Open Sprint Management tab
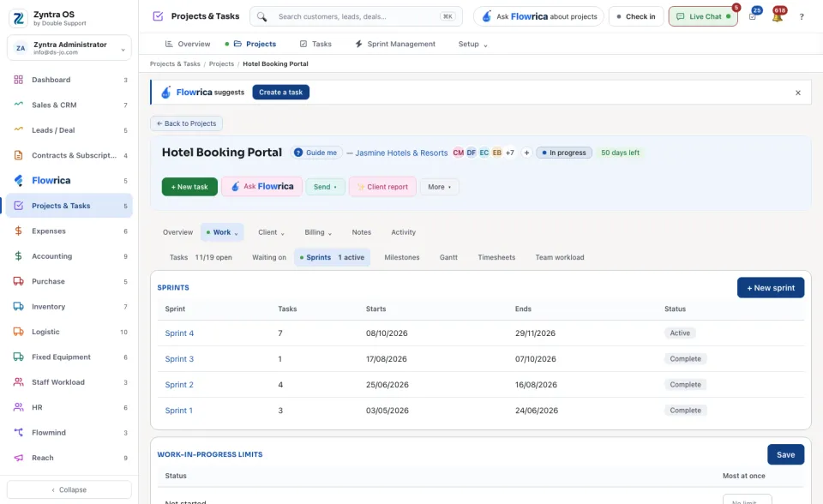The height and width of the screenshot is (504, 823). click(395, 44)
